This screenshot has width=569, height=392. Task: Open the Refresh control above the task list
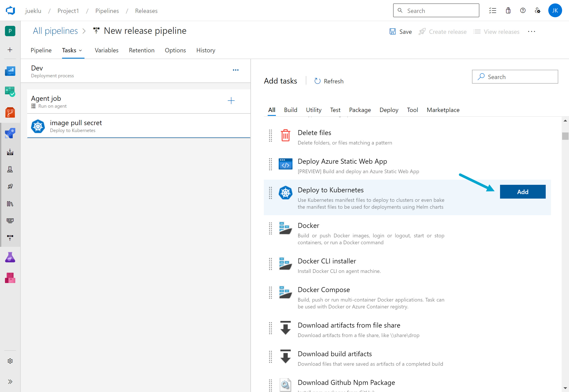(329, 81)
